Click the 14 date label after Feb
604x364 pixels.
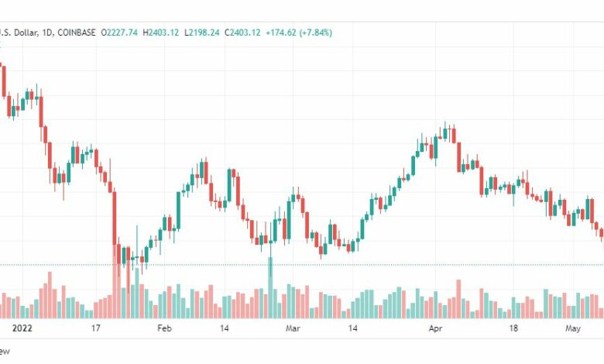point(225,328)
